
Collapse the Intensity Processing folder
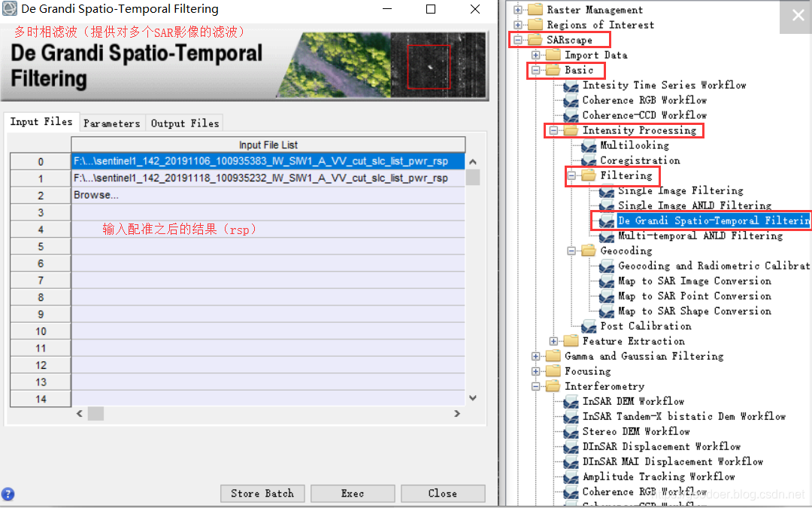point(553,131)
